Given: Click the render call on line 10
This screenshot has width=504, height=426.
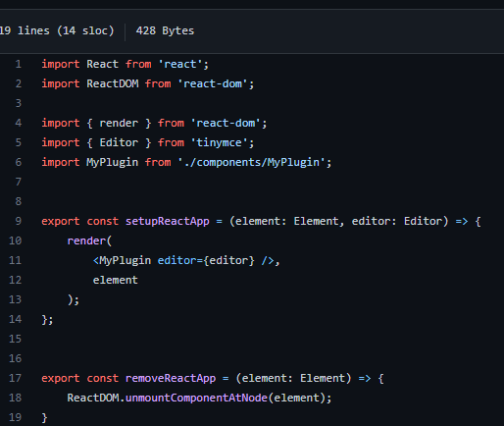Looking at the screenshot, I should tap(86, 240).
